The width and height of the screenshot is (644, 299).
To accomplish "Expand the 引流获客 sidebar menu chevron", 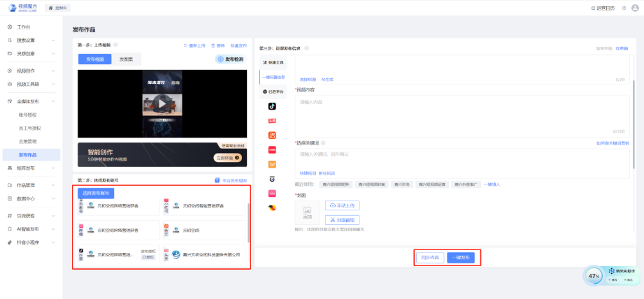I will pos(53,216).
